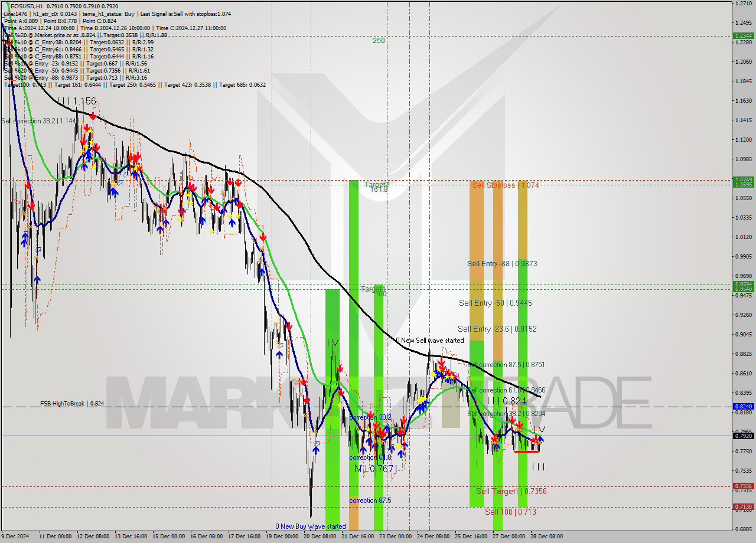Click the blue 'correction 61.8' label

370,457
